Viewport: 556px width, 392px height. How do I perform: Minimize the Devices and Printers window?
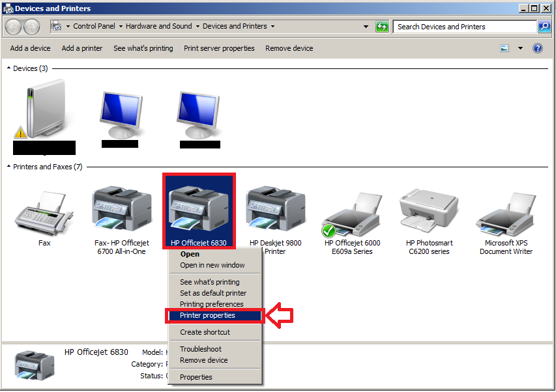pyautogui.click(x=523, y=8)
